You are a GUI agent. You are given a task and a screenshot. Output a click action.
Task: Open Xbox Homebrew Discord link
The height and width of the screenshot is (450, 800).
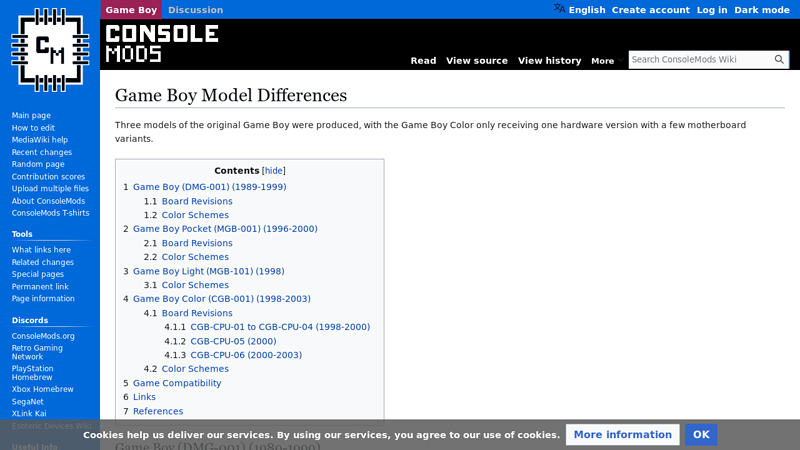click(43, 389)
